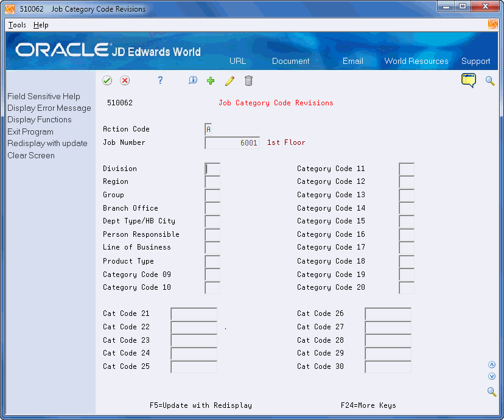Click the Category Code 14 field
This screenshot has width=504, height=420.
click(x=407, y=208)
